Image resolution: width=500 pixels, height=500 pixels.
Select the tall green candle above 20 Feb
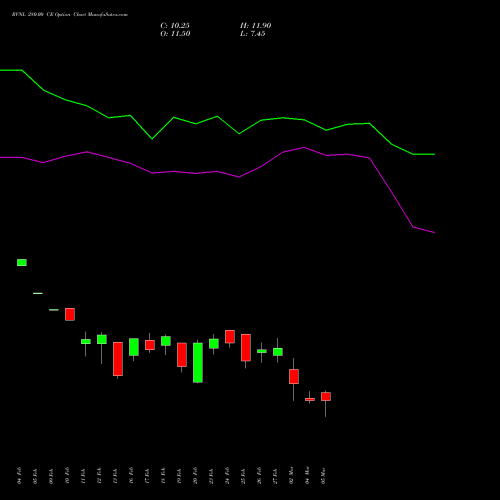tap(198, 363)
